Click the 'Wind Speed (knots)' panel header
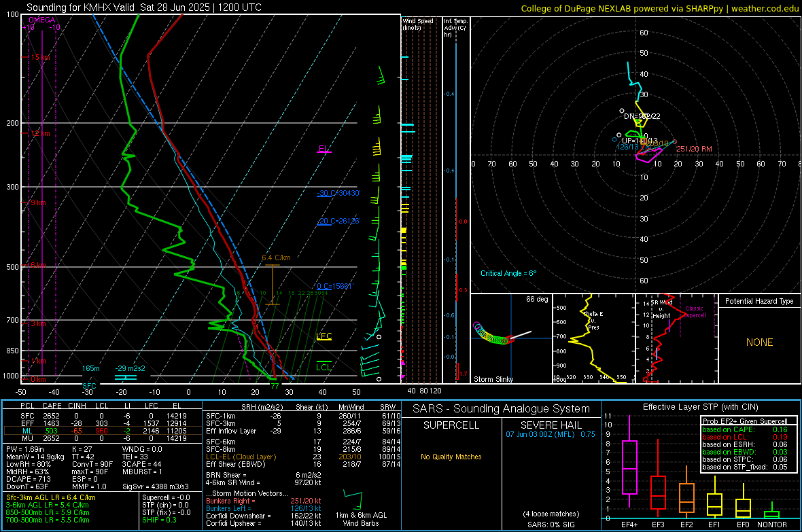 click(x=418, y=24)
